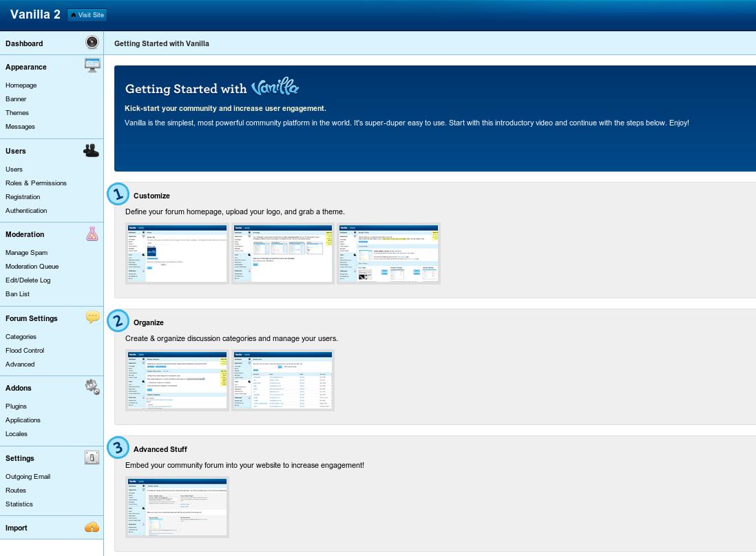The width and height of the screenshot is (756, 556).
Task: Click the Appearance monitor icon
Action: (92, 65)
